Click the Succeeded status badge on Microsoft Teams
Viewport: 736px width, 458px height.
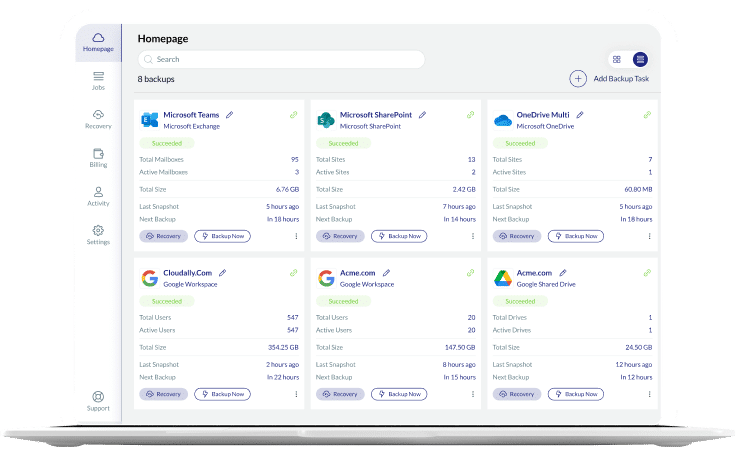[167, 143]
